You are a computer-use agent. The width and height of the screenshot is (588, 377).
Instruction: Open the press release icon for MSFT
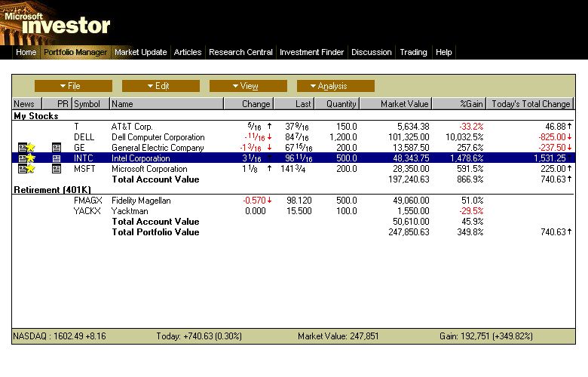pos(57,169)
